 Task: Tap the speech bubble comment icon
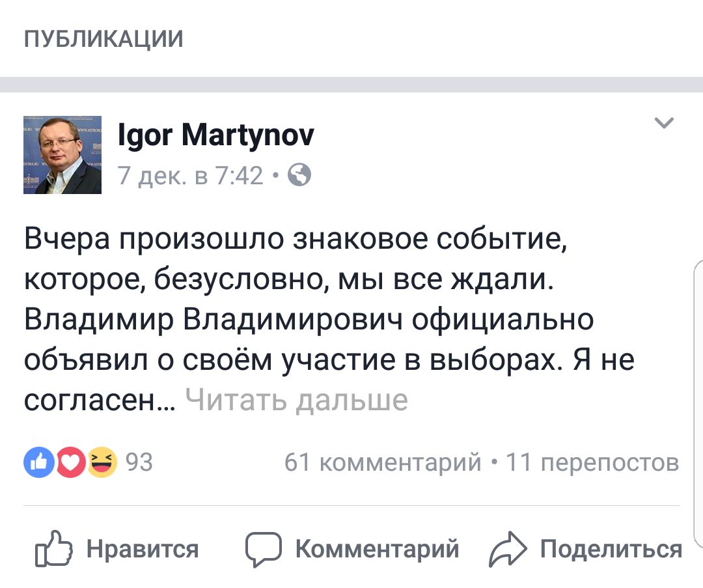coord(263,550)
